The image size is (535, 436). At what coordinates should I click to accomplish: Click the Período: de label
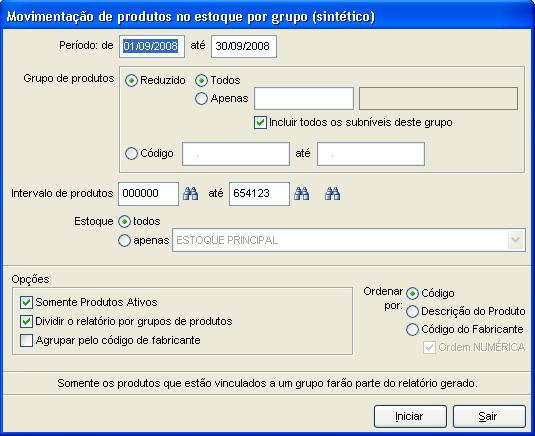[86, 45]
